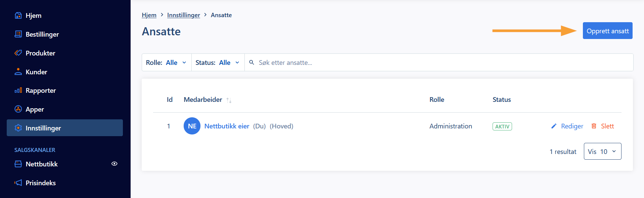Screen dimensions: 644x198
Task: Select Innstillinger in the sidebar menu
Action: [65, 128]
